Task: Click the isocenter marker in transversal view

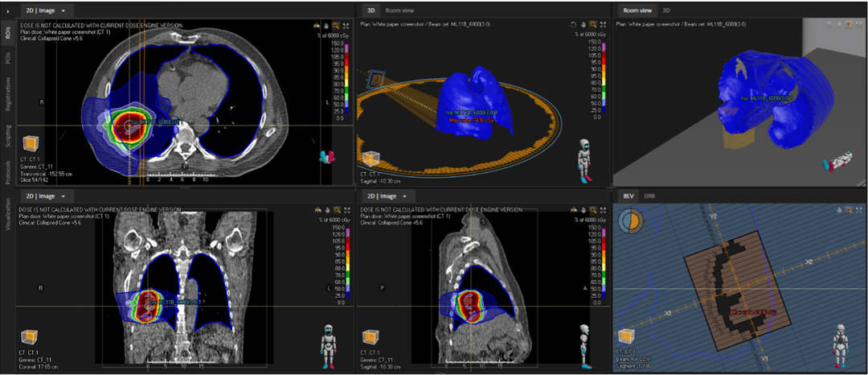Action: coord(132,122)
